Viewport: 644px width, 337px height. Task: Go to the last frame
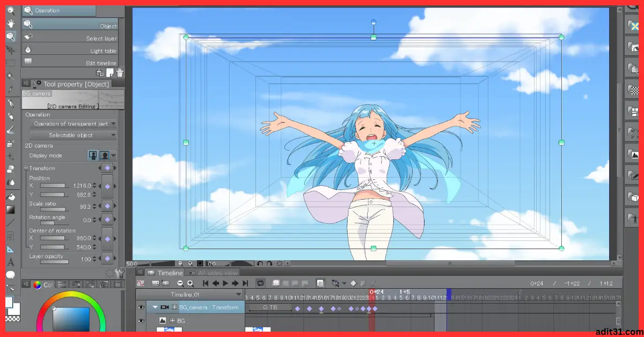click(x=245, y=283)
